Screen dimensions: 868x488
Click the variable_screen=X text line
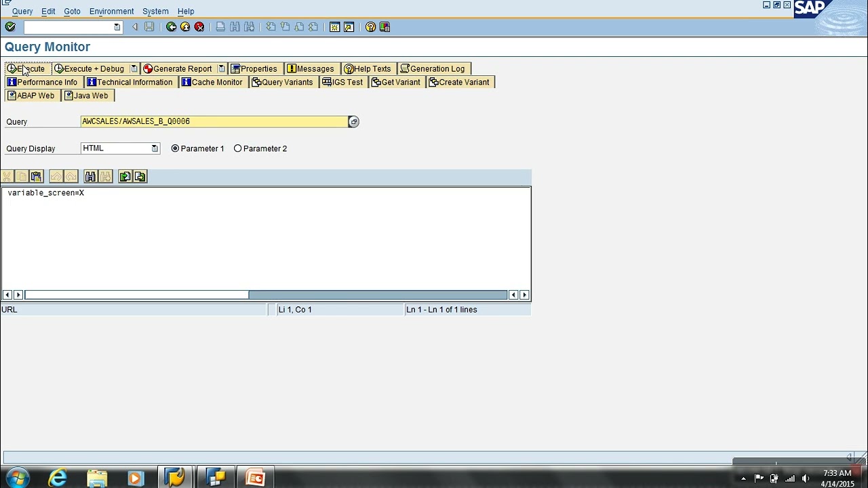point(45,193)
